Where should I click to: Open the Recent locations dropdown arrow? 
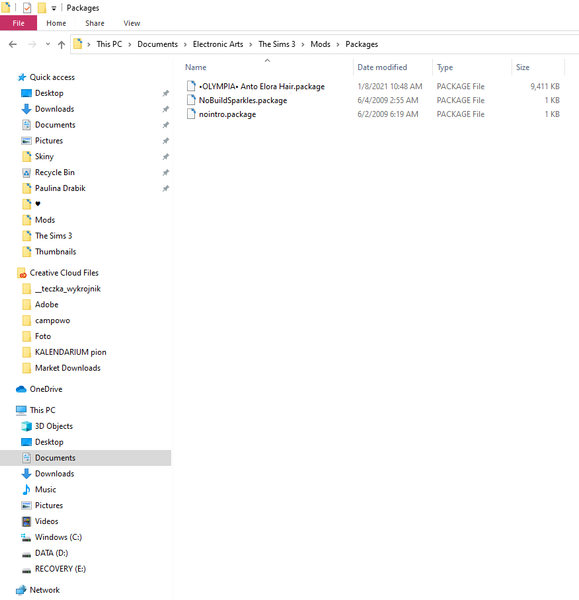[48, 44]
